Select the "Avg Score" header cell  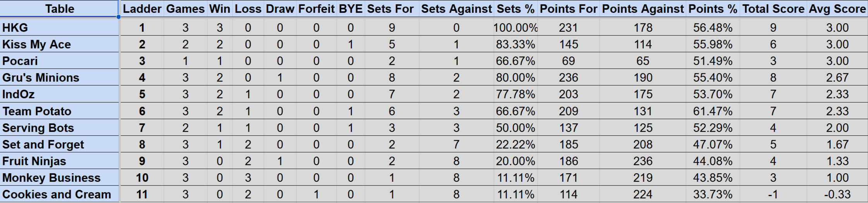click(x=837, y=9)
